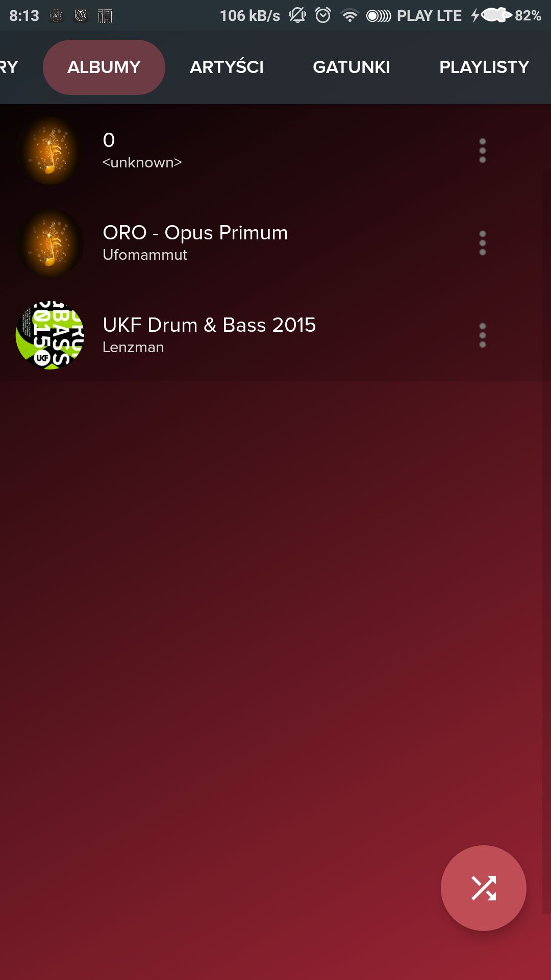Open options menu for UKF Drum & Bass 2015

[482, 335]
